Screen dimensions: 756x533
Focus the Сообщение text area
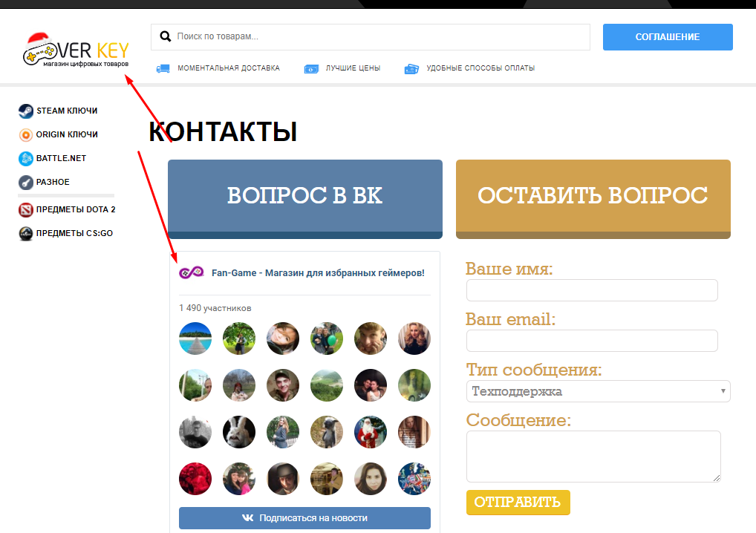pos(593,457)
